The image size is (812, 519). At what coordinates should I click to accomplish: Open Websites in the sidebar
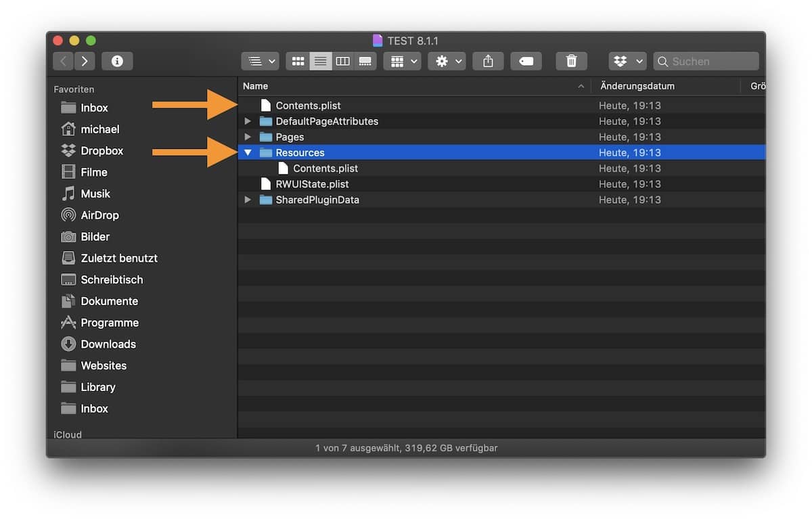pos(93,365)
